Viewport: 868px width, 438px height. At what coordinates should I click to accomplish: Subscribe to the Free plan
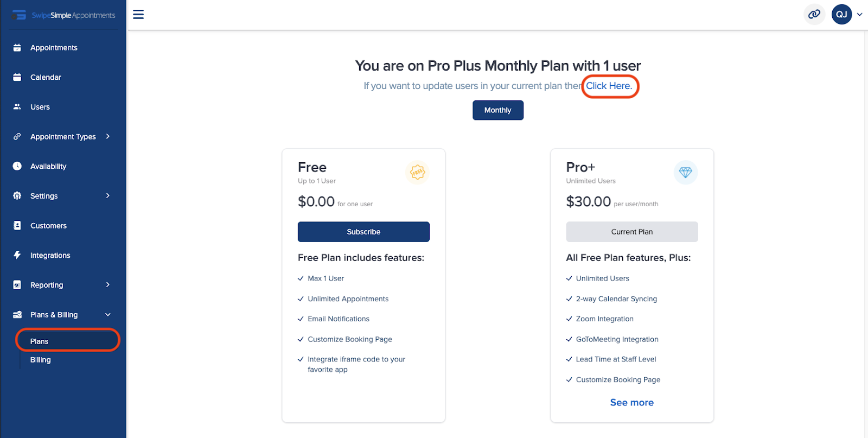coord(363,232)
